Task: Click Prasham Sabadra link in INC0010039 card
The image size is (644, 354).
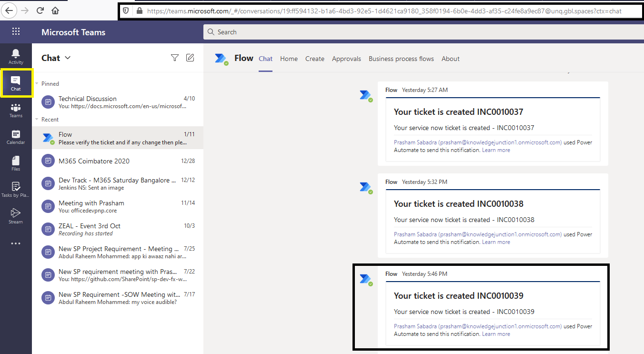Action: [x=478, y=326]
